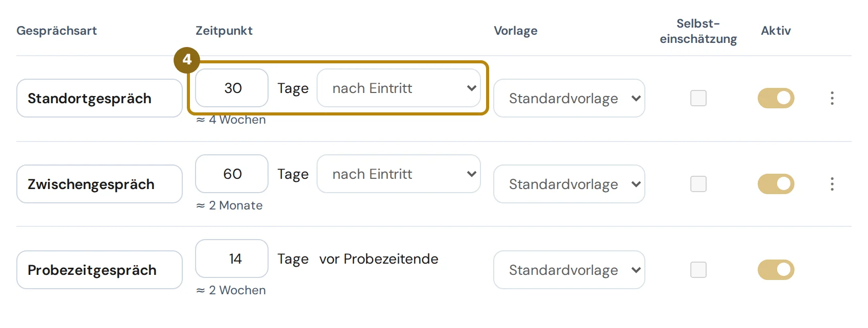Image resolution: width=868 pixels, height=328 pixels.
Task: Open more options for Zwischengespräch row
Action: point(832,184)
